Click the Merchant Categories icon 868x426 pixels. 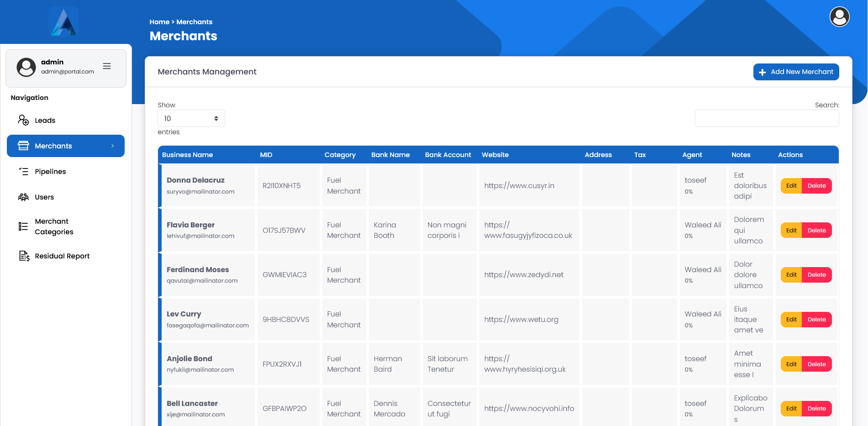pos(23,226)
